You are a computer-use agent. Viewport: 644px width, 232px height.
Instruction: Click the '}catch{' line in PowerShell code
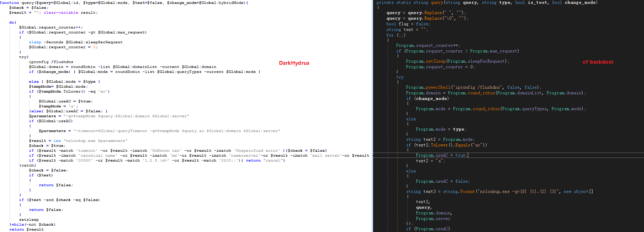[27, 165]
